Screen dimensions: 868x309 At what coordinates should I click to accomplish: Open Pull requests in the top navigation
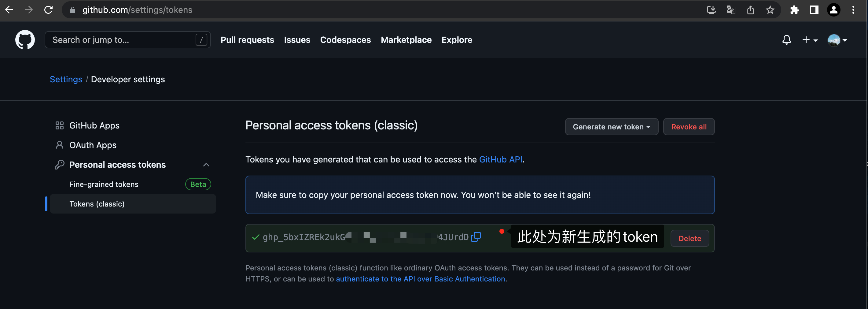[247, 40]
